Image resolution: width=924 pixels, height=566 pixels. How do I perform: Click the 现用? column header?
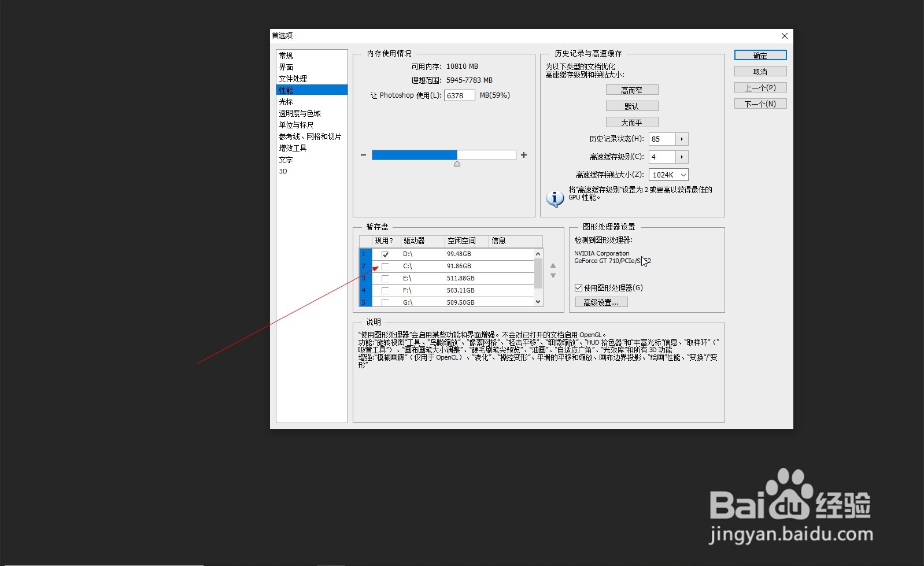coord(385,241)
